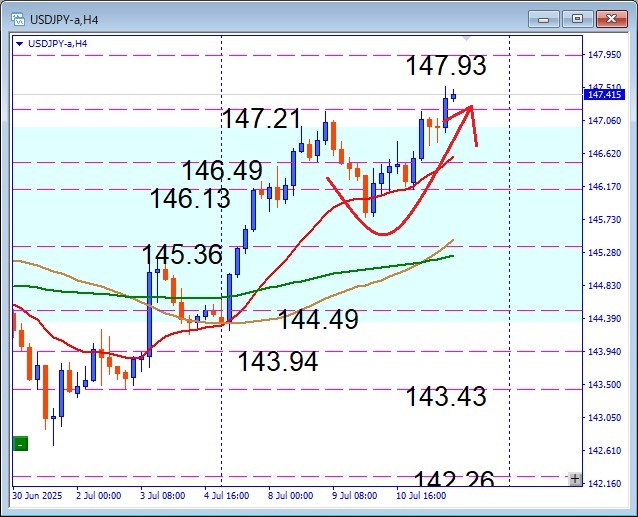Click the 4 Jul 16:00 time label
This screenshot has width=638, height=517.
227,496
